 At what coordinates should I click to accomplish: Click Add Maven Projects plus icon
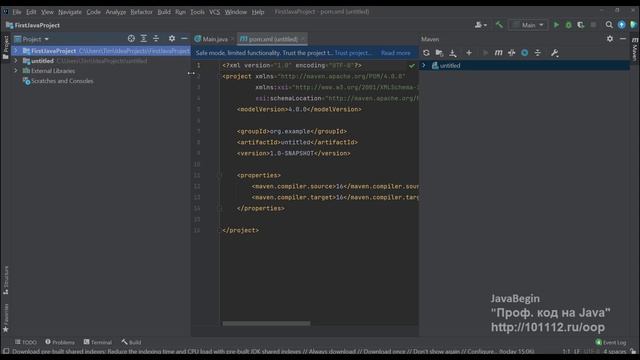(469, 53)
